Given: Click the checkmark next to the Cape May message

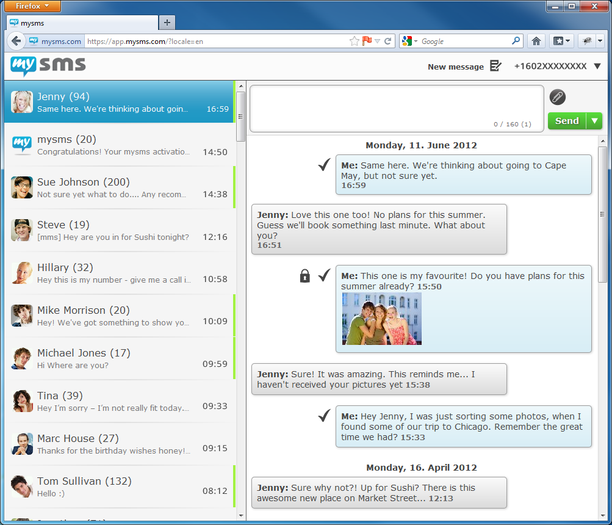Looking at the screenshot, I should 322,164.
